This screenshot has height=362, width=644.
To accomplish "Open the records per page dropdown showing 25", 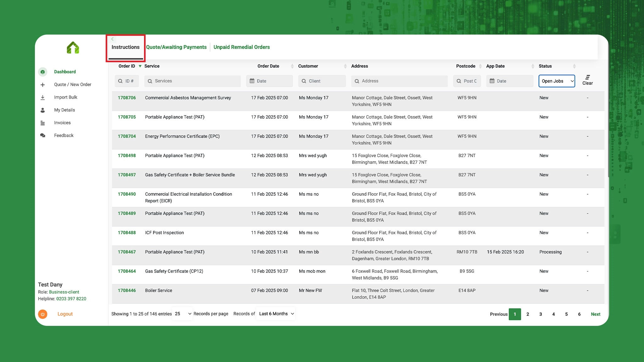I will 182,314.
